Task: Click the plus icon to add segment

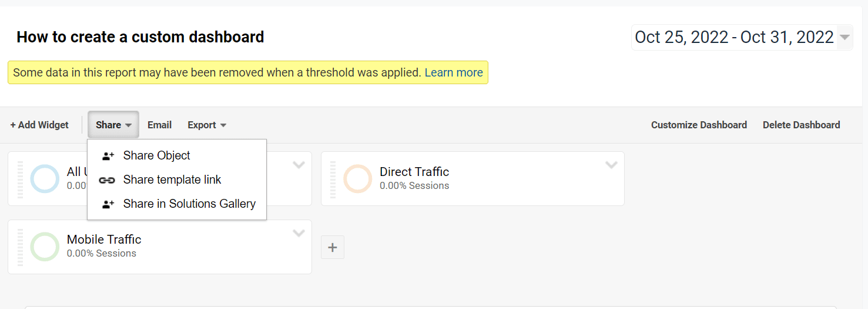Action: pos(333,247)
